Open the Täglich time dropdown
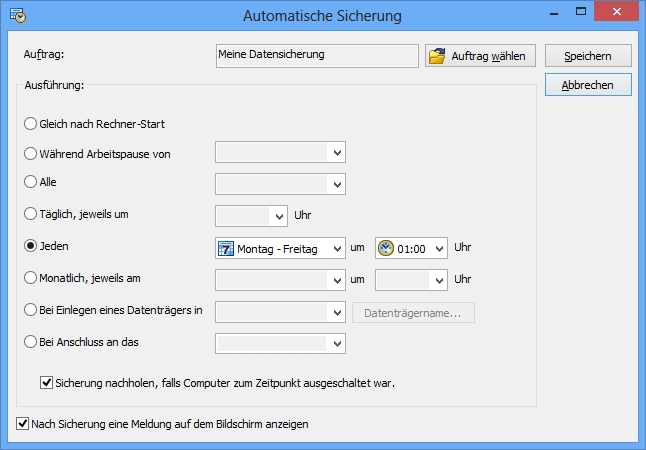 pyautogui.click(x=251, y=216)
